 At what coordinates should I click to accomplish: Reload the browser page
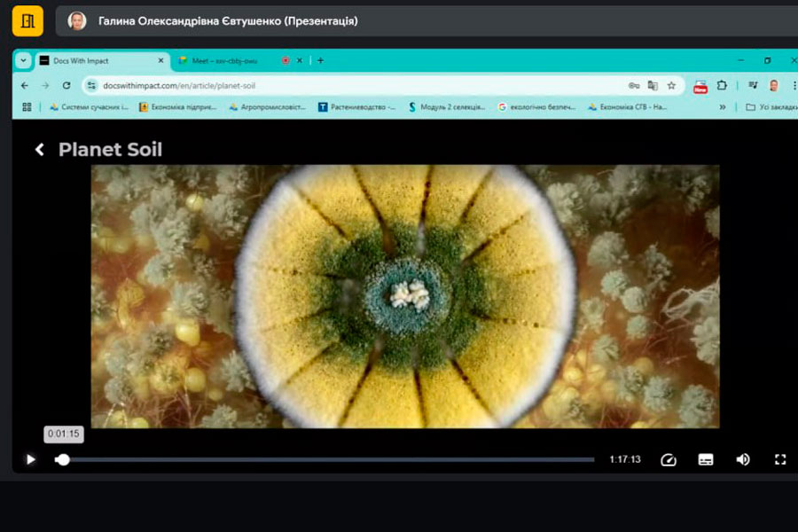click(66, 85)
